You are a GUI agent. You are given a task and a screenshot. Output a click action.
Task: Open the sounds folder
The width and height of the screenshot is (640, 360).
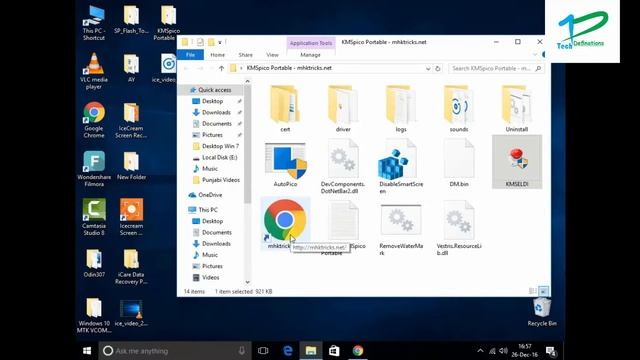pos(459,108)
